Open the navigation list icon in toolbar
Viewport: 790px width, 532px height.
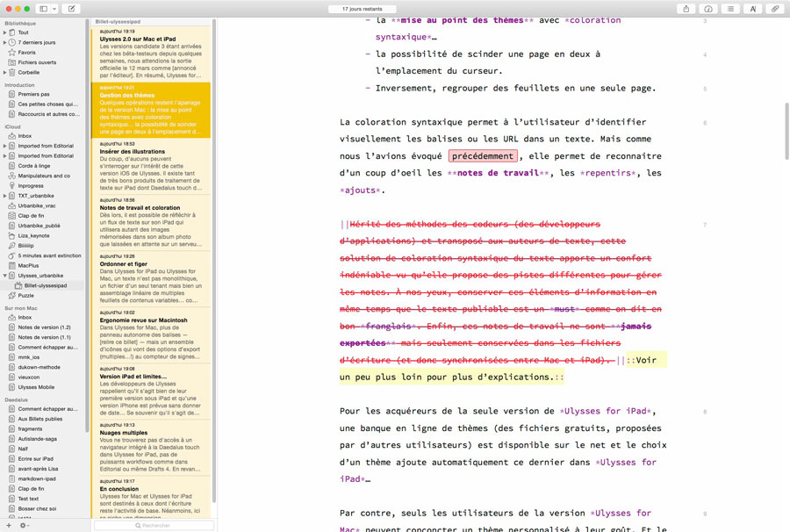point(730,9)
